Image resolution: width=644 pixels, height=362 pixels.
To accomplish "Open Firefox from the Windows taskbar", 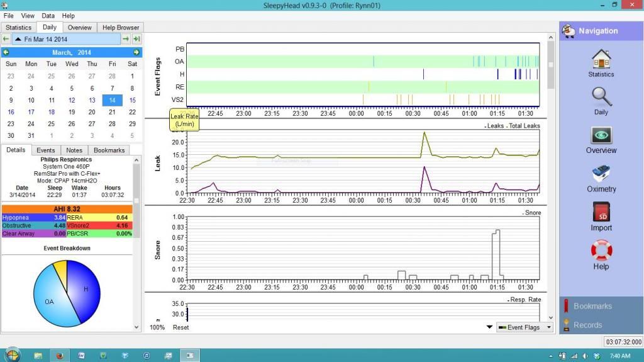I will pos(60,355).
